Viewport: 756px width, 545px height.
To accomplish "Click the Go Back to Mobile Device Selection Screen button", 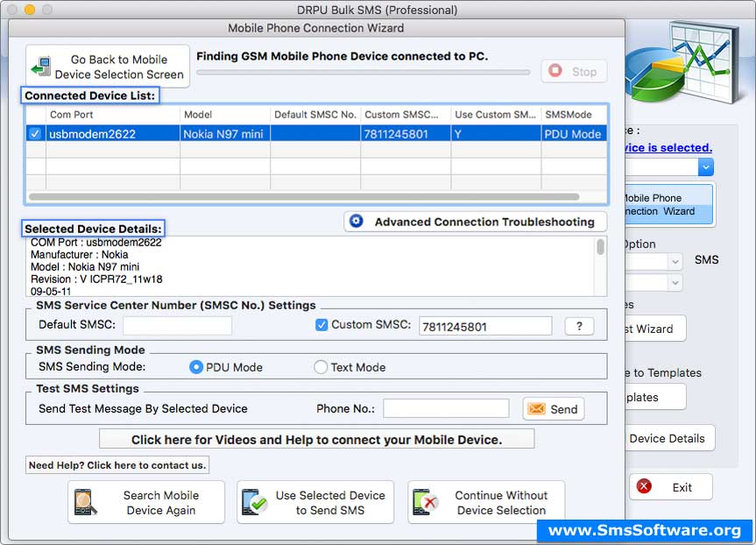I will (108, 67).
